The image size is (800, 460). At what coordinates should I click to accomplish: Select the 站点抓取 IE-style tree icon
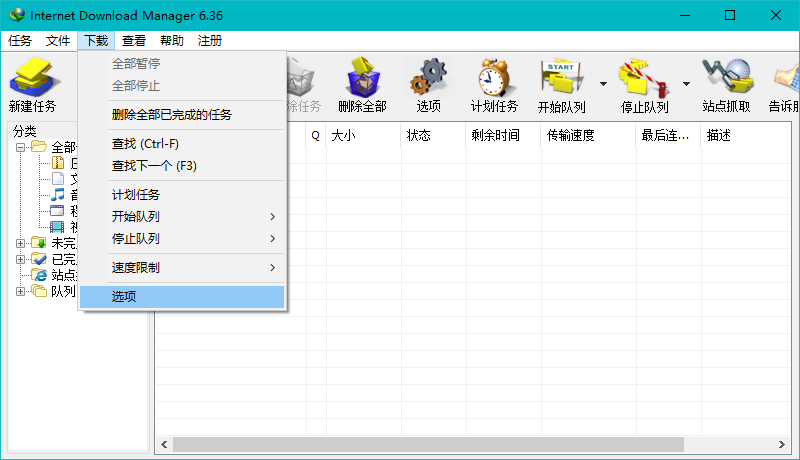point(39,275)
